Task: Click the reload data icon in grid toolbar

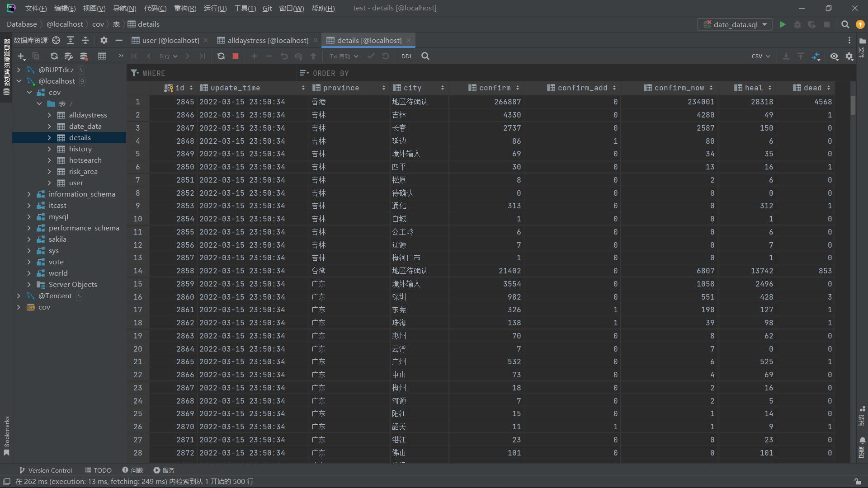Action: [221, 56]
